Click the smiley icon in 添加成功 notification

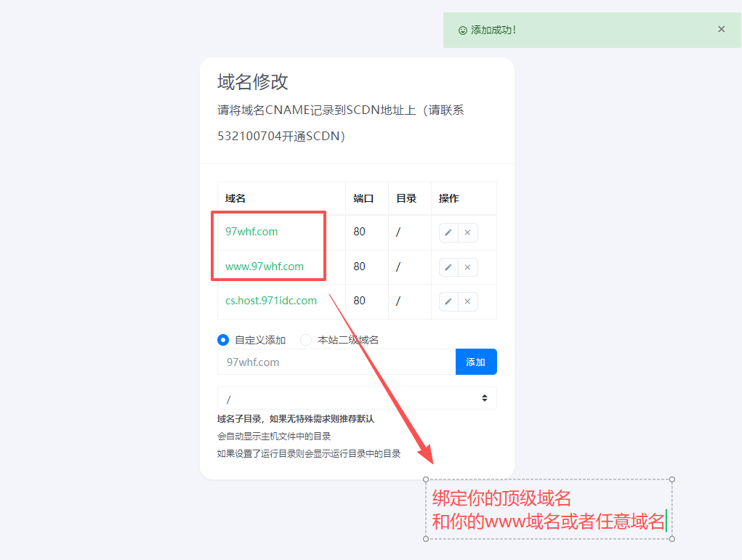coord(462,31)
